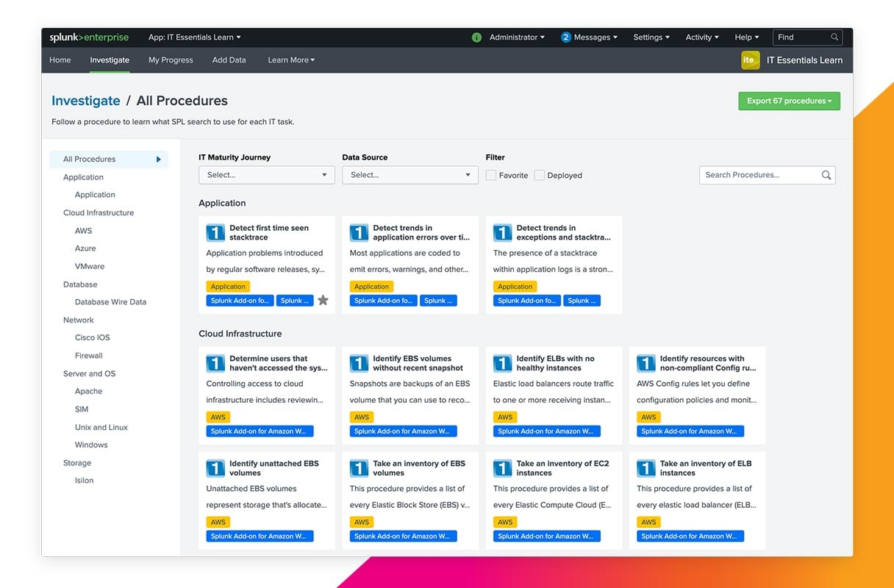
Task: Click the splunk>enterprise logo
Action: 89,37
